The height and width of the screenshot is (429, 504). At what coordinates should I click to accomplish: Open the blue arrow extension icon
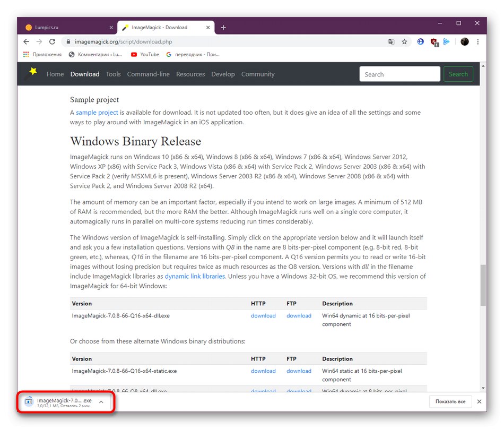(447, 41)
